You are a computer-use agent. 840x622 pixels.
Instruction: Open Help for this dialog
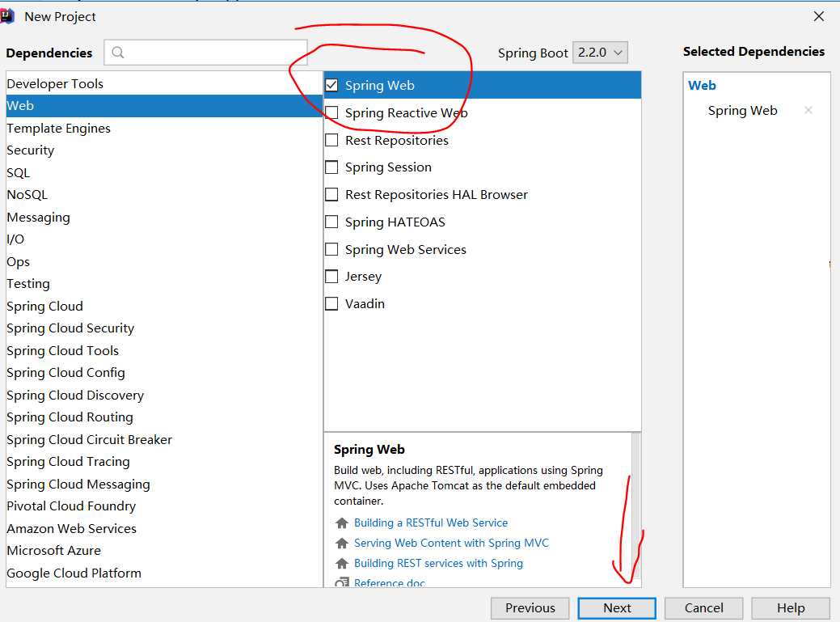(x=790, y=608)
